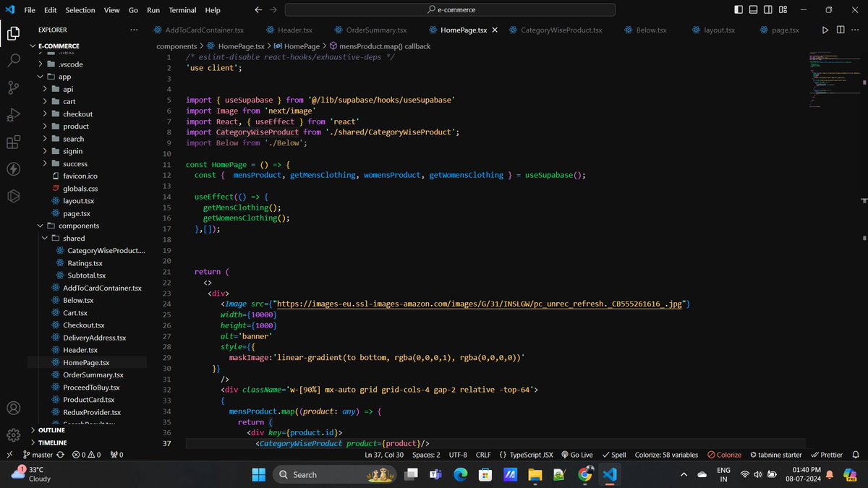The width and height of the screenshot is (868, 488).
Task: Click Go Live in the status bar
Action: point(581,454)
